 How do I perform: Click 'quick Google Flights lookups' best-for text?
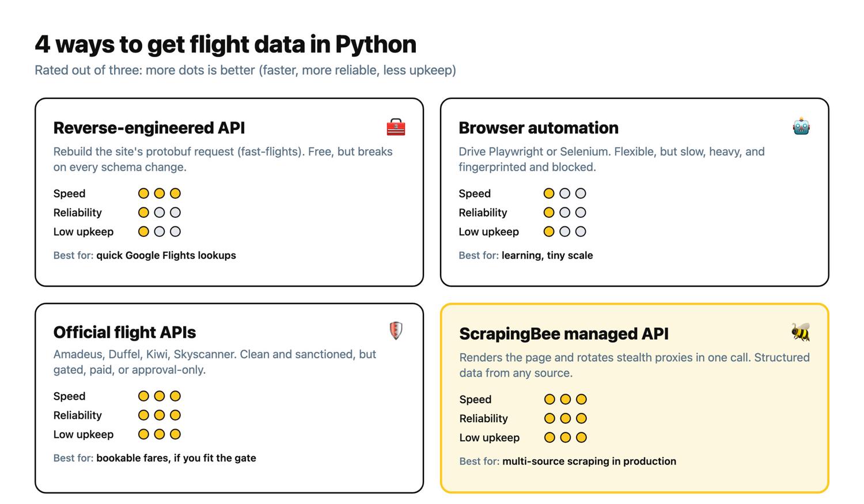point(166,255)
